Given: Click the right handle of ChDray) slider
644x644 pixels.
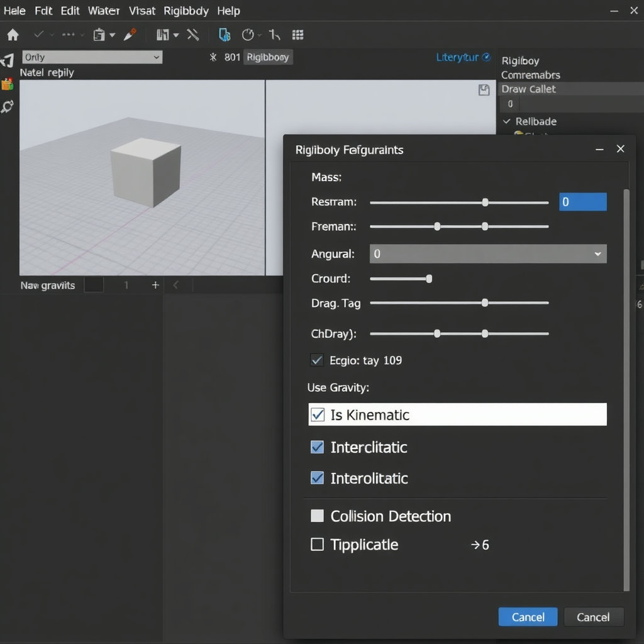Looking at the screenshot, I should (485, 333).
